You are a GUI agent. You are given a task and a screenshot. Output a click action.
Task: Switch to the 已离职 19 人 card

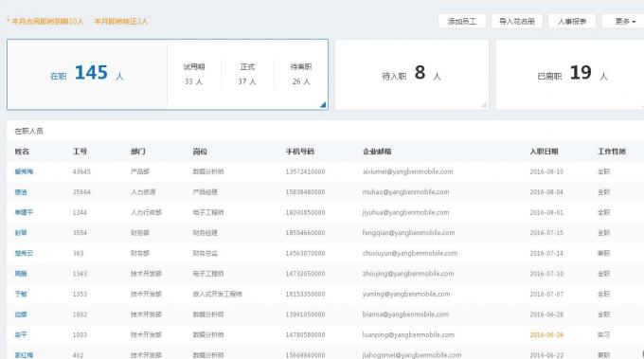tap(570, 74)
